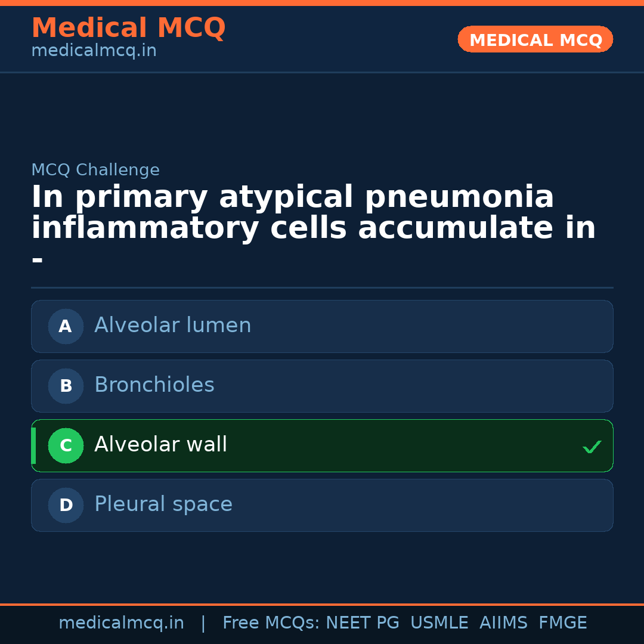Viewport: 644px width, 644px height.
Task: Click USMLE in the footer
Action: pos(439,623)
